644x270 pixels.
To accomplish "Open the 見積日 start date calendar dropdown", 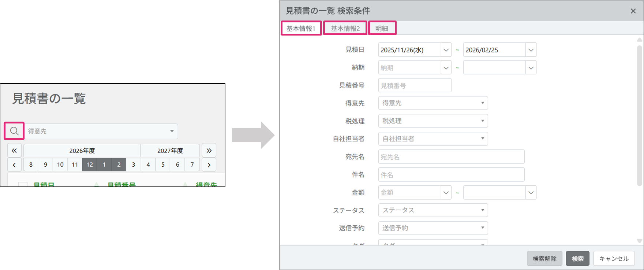I will tap(446, 50).
